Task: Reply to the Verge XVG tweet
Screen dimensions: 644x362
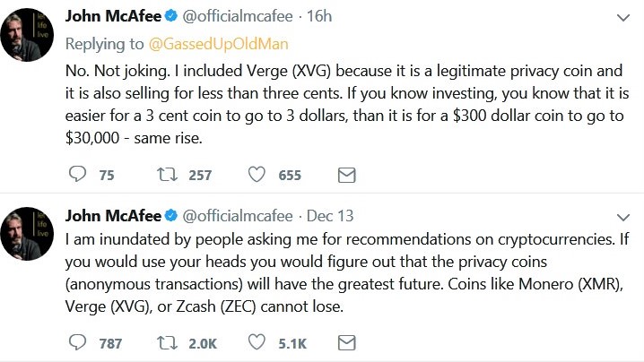Action: 77,174
